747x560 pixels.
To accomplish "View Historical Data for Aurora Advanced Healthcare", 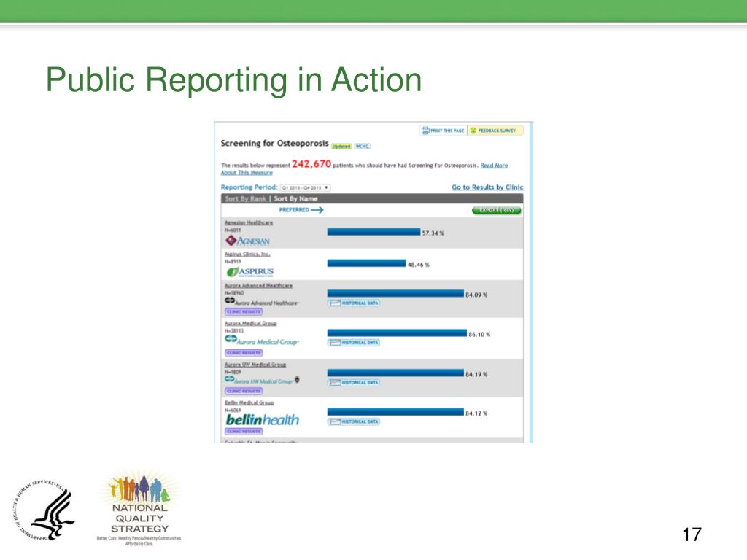I will tap(354, 303).
